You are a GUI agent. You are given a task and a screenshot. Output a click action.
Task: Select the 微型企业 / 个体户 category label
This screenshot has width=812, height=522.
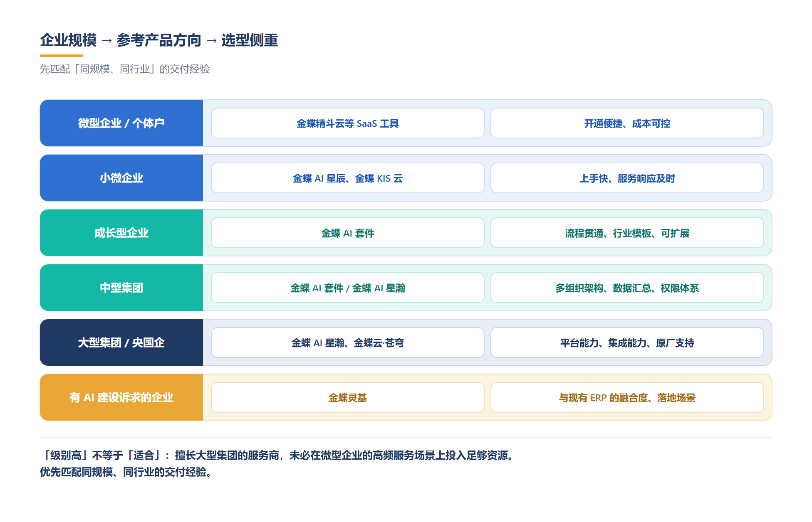[x=121, y=123]
